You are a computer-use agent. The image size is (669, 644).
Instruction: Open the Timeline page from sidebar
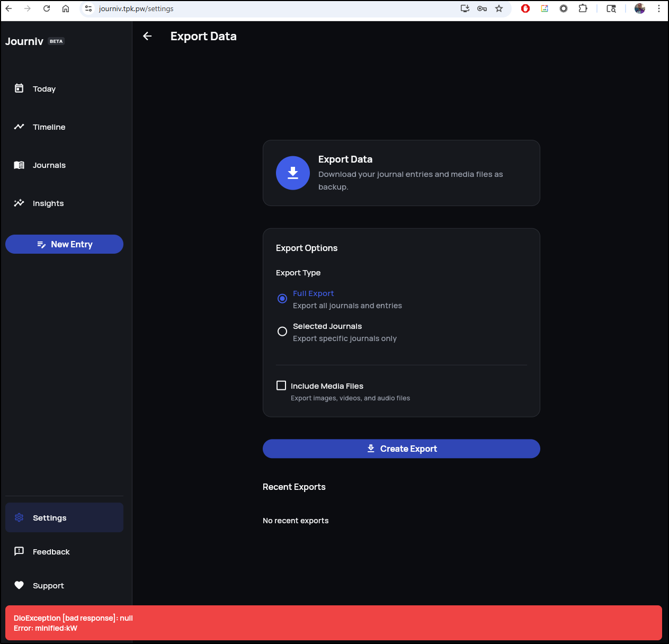[x=49, y=127]
